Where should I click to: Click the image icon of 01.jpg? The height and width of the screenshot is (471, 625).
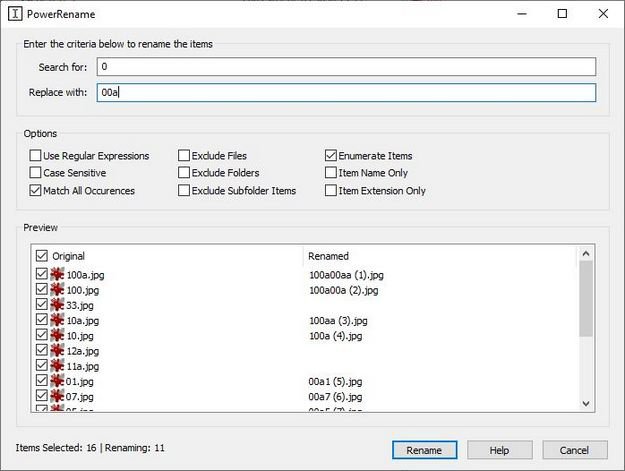click(x=57, y=382)
